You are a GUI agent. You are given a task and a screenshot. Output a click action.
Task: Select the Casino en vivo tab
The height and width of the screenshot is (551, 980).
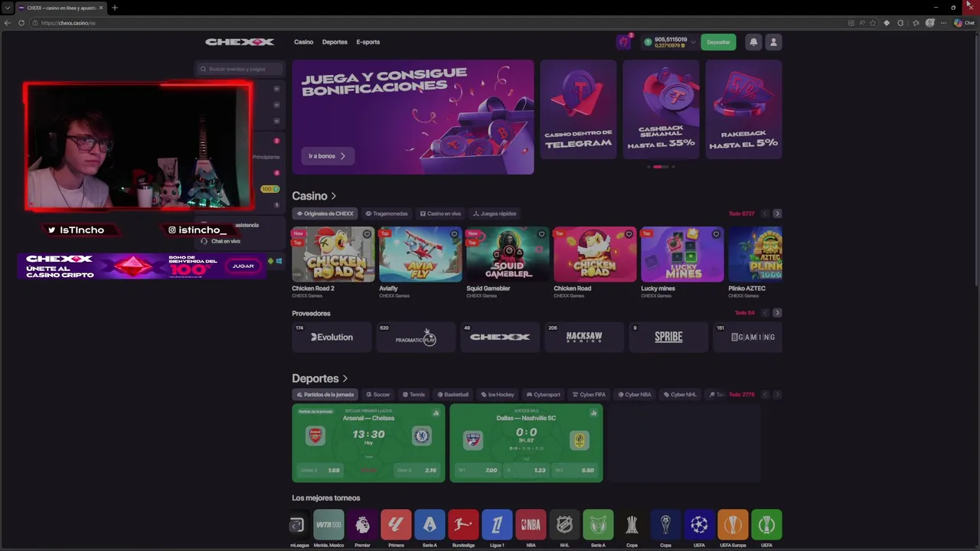tap(440, 214)
